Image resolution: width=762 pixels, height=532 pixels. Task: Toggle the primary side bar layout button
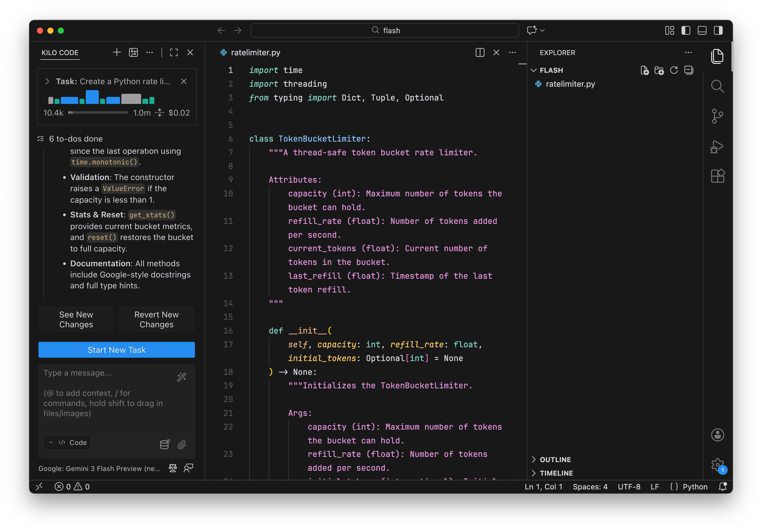(x=686, y=30)
